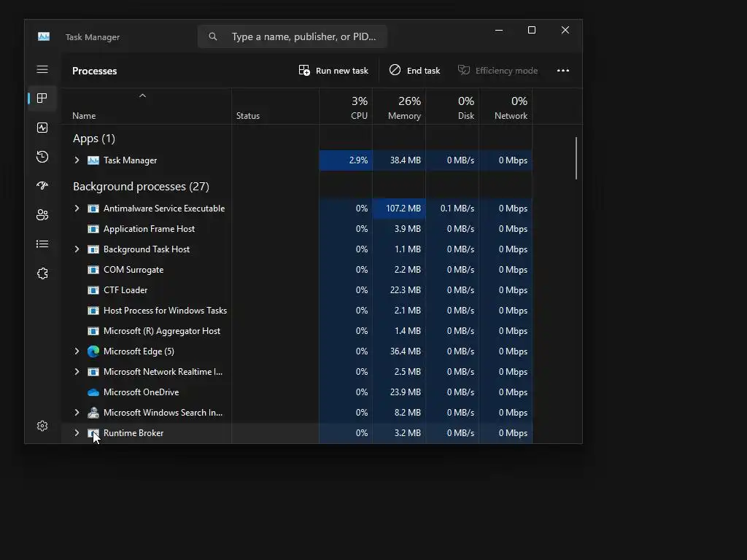
Task: Open the more options ellipsis menu
Action: coord(563,71)
